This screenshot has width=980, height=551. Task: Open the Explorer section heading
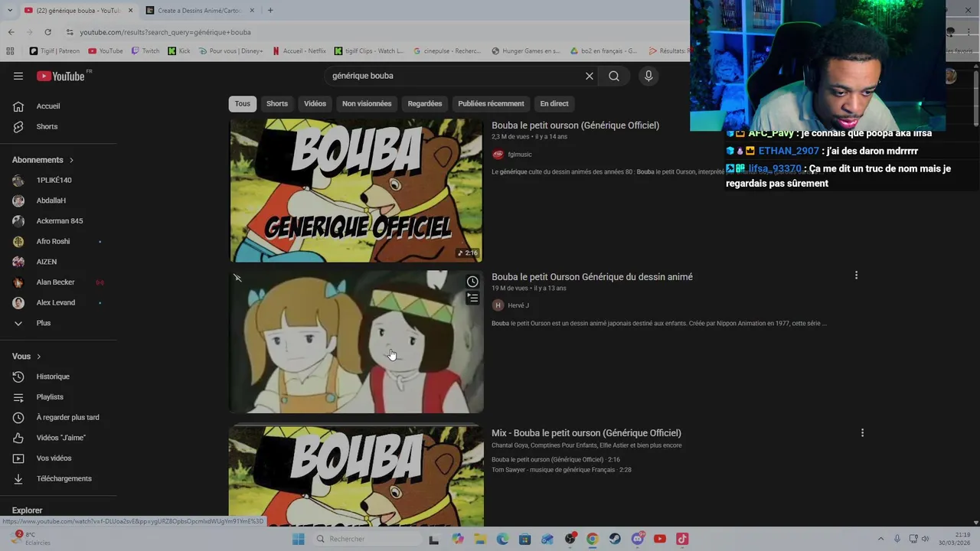pos(28,510)
